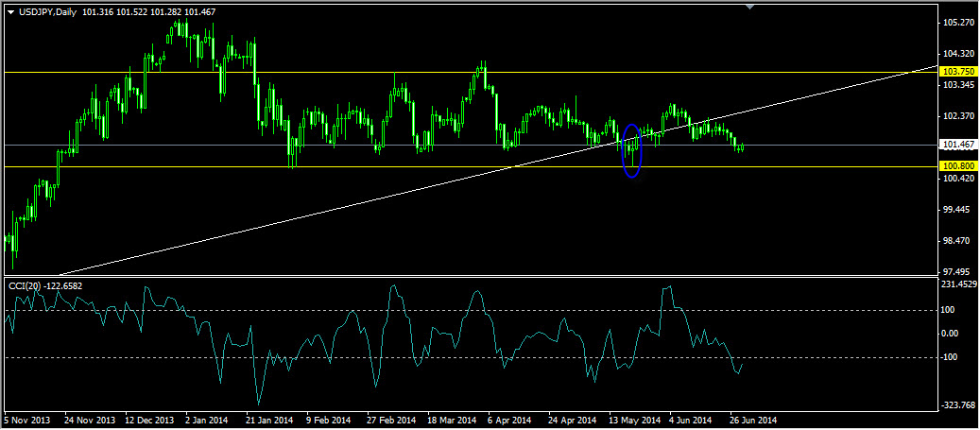The width and height of the screenshot is (980, 430).
Task: Click the 102.370 price axis label
Action: (959, 115)
